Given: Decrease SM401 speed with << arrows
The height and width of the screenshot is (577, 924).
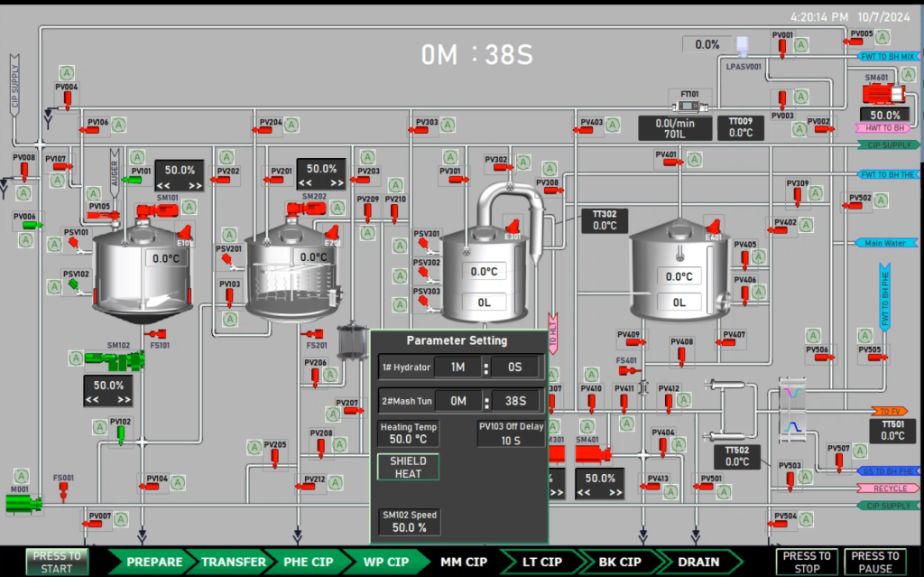Looking at the screenshot, I should 584,492.
